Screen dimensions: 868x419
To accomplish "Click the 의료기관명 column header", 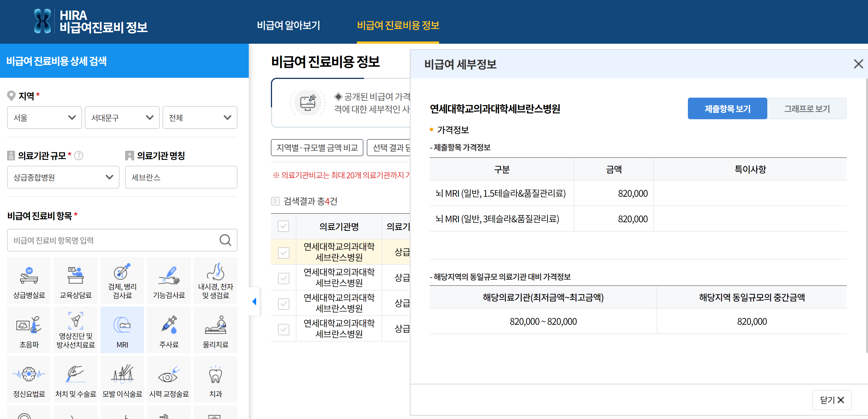I will tap(339, 226).
